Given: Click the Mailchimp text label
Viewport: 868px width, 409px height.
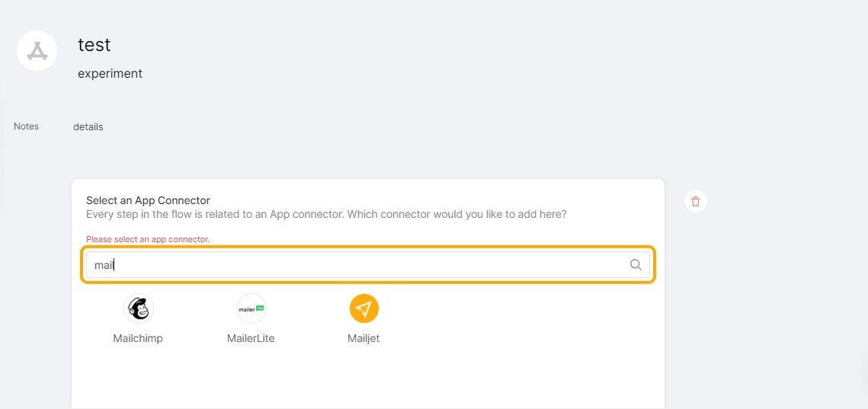Looking at the screenshot, I should tap(138, 338).
